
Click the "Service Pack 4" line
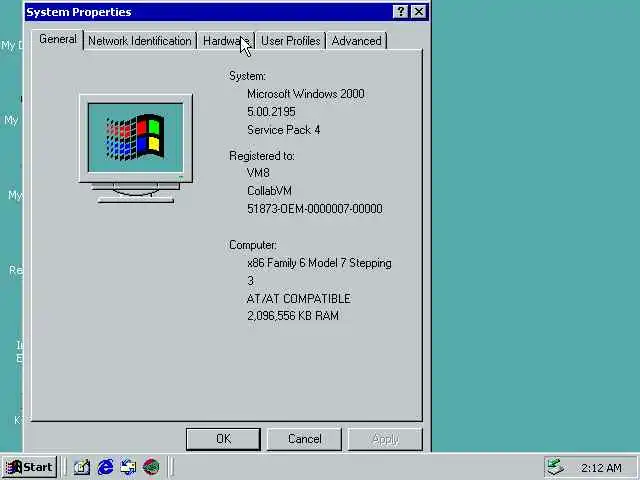coord(284,130)
